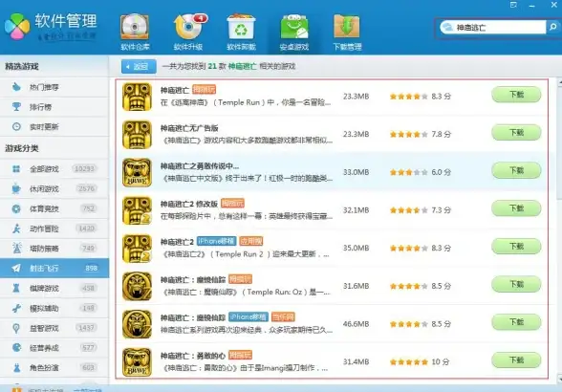Download 神庙逃亡无广告版
The width and height of the screenshot is (562, 392).
(516, 133)
